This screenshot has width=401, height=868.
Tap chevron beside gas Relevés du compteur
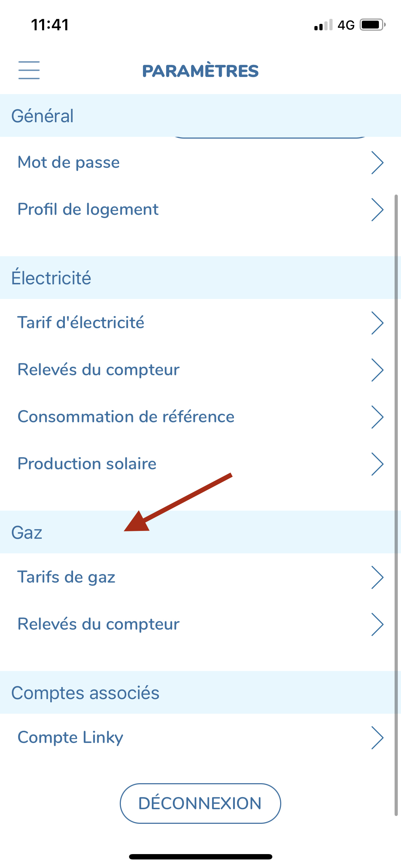pyautogui.click(x=377, y=624)
